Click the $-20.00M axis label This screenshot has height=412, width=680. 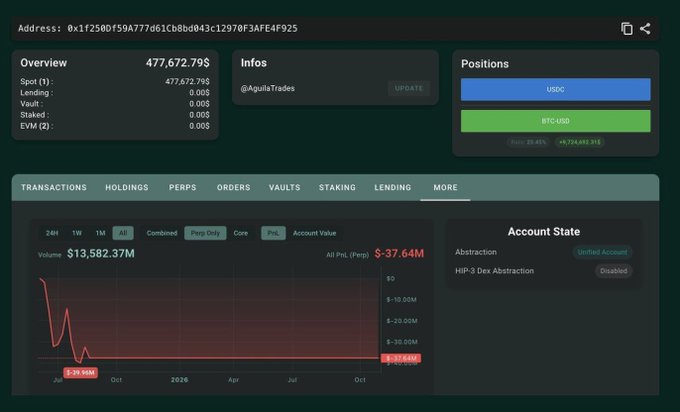coord(402,321)
